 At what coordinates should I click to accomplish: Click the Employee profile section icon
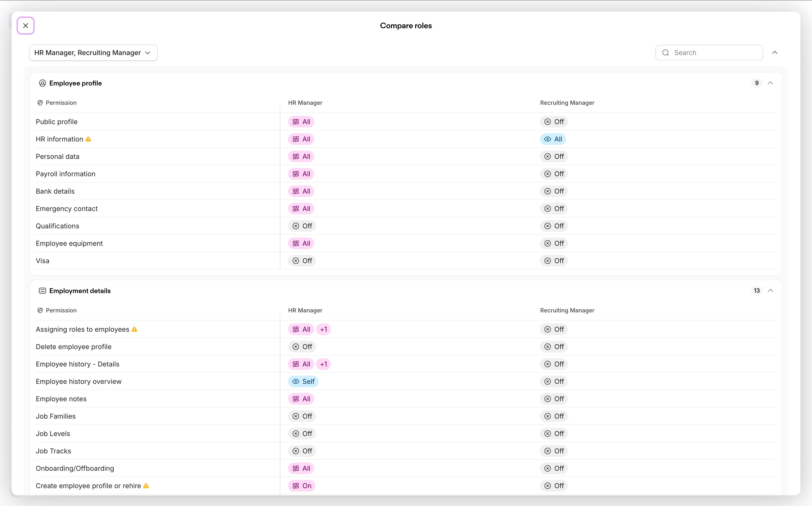coord(43,83)
